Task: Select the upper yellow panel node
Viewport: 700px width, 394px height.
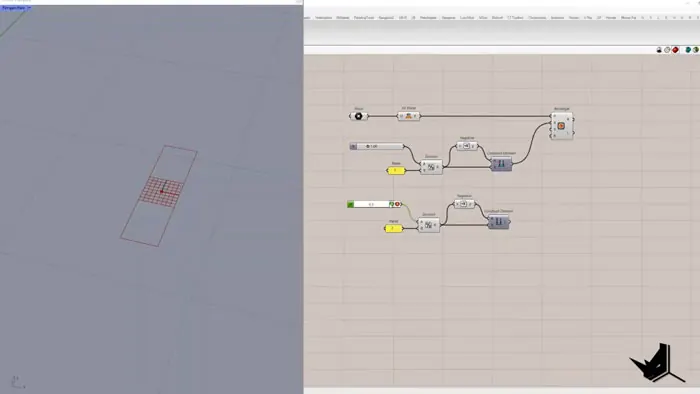Action: (x=396, y=170)
